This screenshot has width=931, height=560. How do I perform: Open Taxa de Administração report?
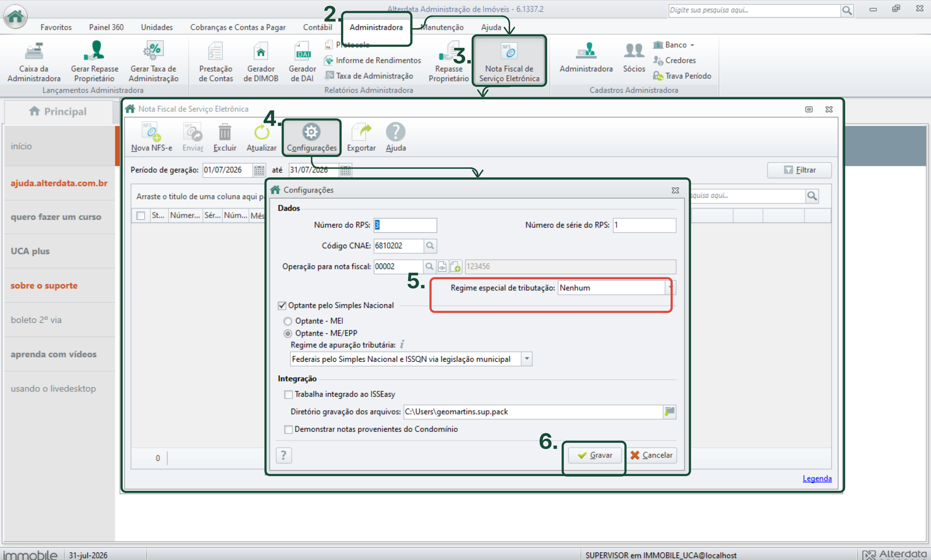(369, 76)
